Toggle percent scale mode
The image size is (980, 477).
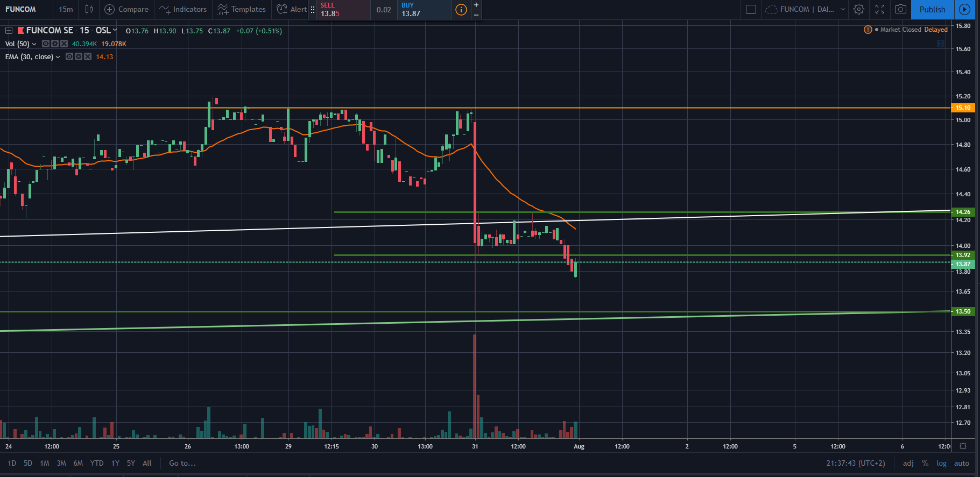tap(925, 463)
